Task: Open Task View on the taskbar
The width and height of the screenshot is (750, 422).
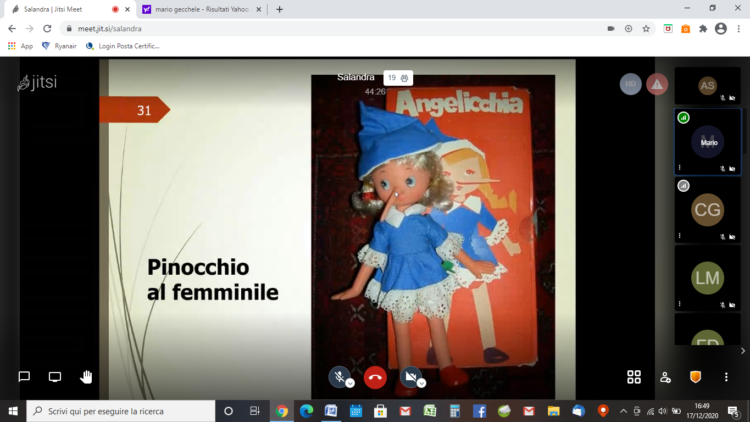Action: [254, 411]
